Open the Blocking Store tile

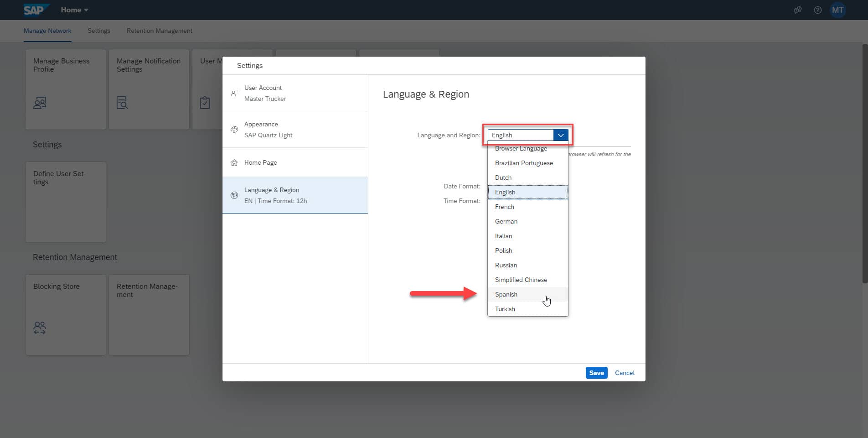66,315
